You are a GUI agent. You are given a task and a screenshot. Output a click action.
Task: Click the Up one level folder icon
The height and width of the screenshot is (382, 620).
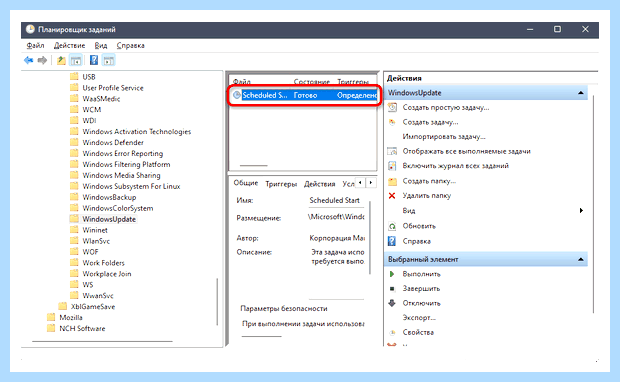click(x=61, y=61)
